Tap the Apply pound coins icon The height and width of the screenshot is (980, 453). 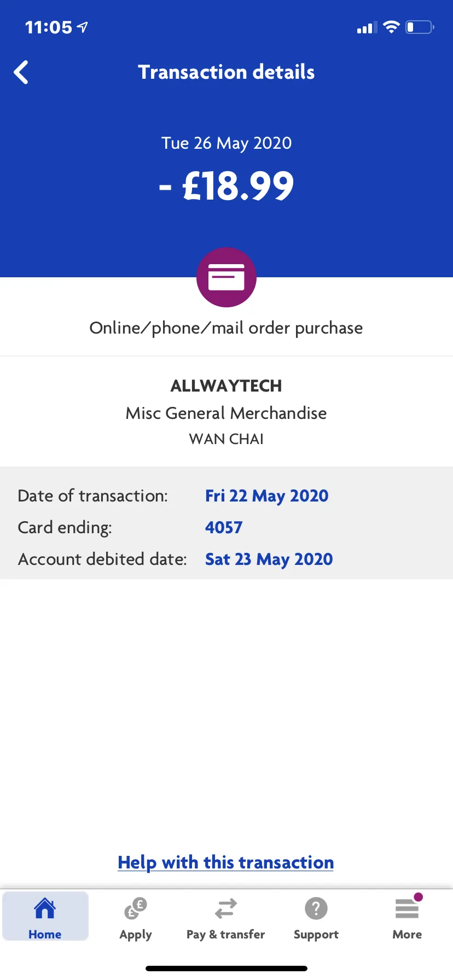136,908
